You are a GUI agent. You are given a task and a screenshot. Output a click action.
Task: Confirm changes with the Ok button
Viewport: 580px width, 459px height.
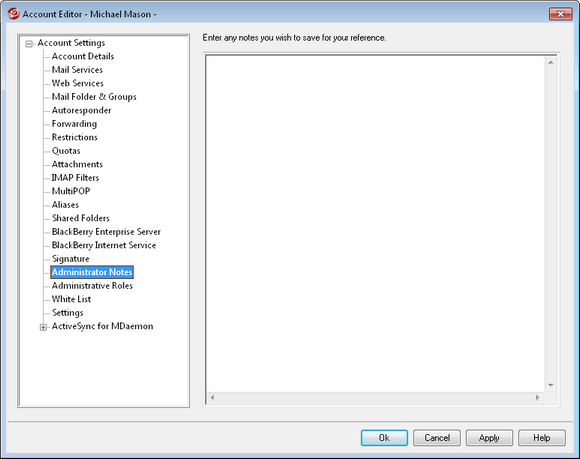coord(384,438)
